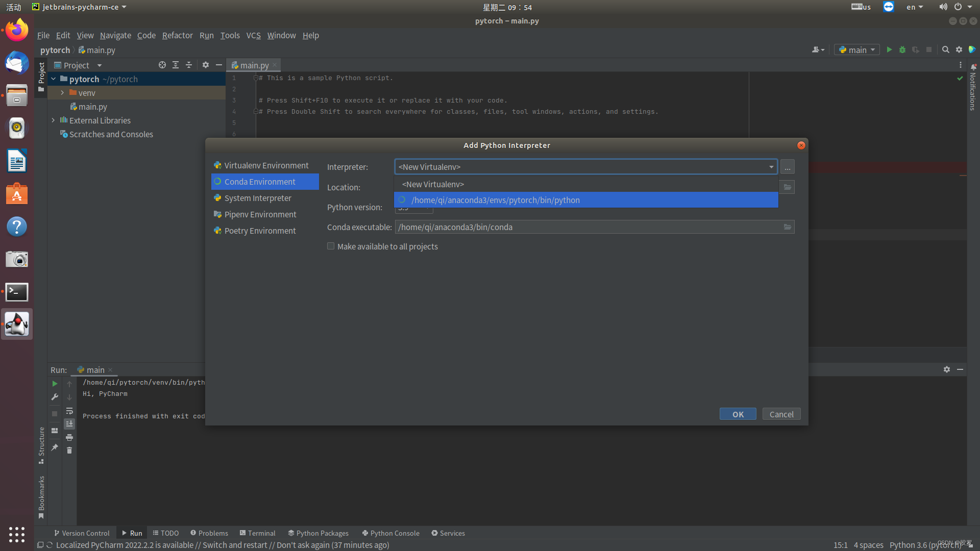
Task: Expand the venv folder in the project tree
Action: click(x=62, y=93)
